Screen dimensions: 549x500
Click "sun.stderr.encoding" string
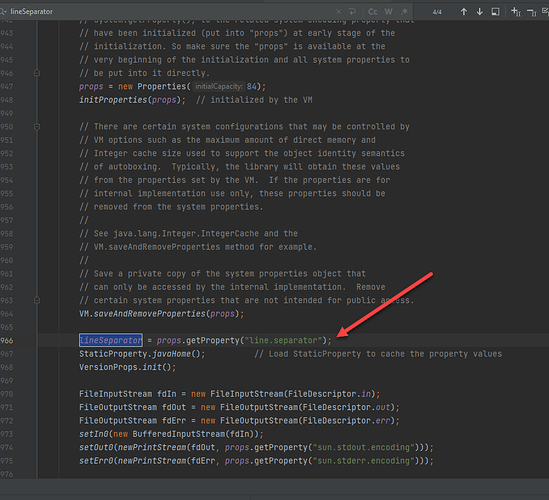[x=363, y=461]
